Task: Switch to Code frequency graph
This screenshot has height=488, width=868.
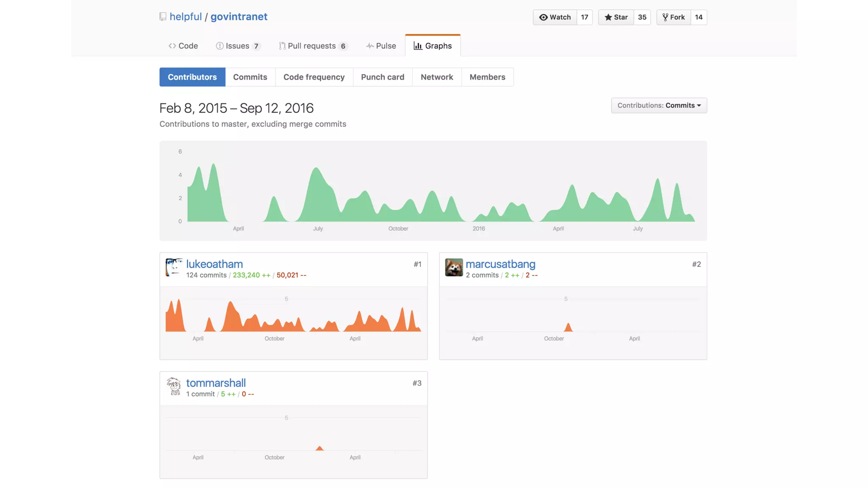Action: [314, 77]
